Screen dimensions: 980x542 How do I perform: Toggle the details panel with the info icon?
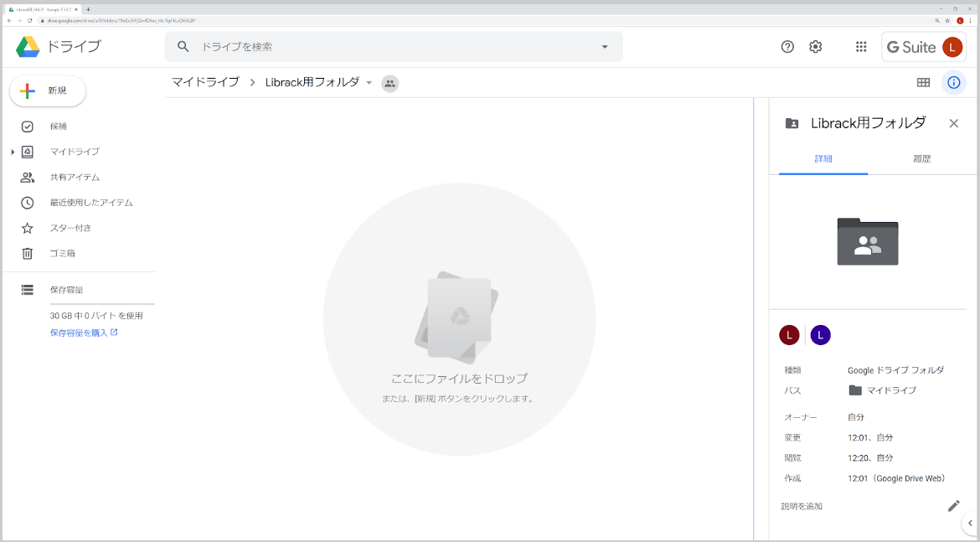click(x=954, y=82)
